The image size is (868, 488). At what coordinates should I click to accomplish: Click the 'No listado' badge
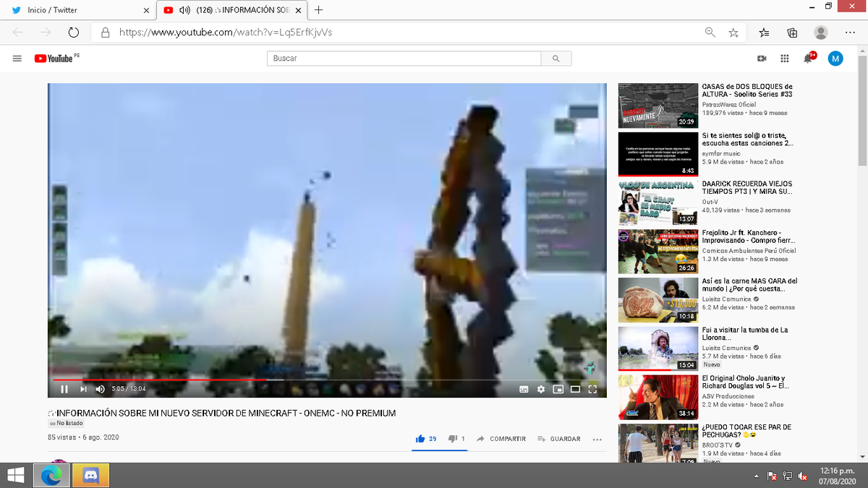(66, 423)
